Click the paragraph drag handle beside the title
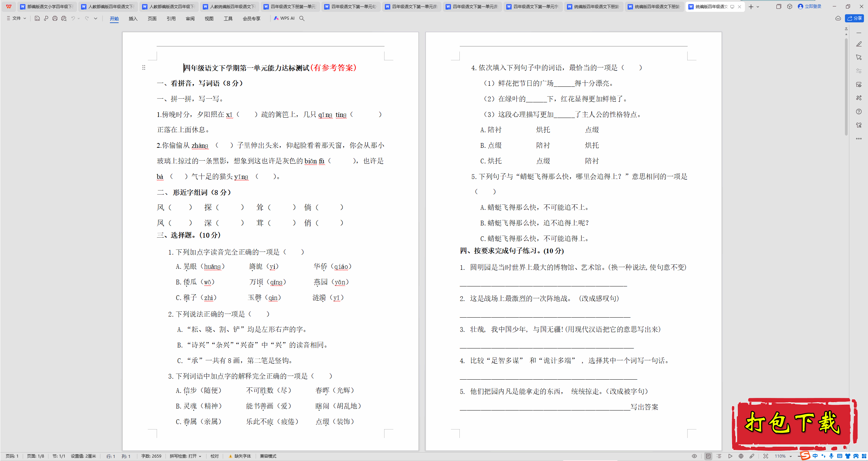This screenshot has height=461, width=868. click(144, 67)
